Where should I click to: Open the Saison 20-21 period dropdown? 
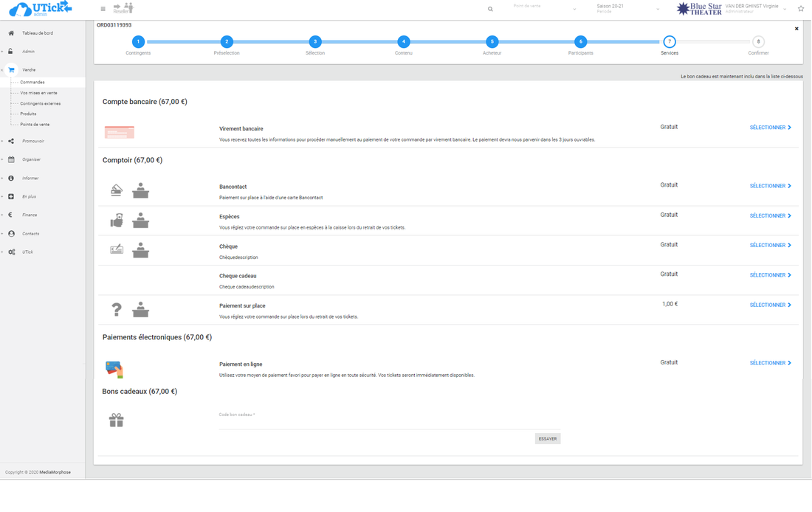coord(627,9)
